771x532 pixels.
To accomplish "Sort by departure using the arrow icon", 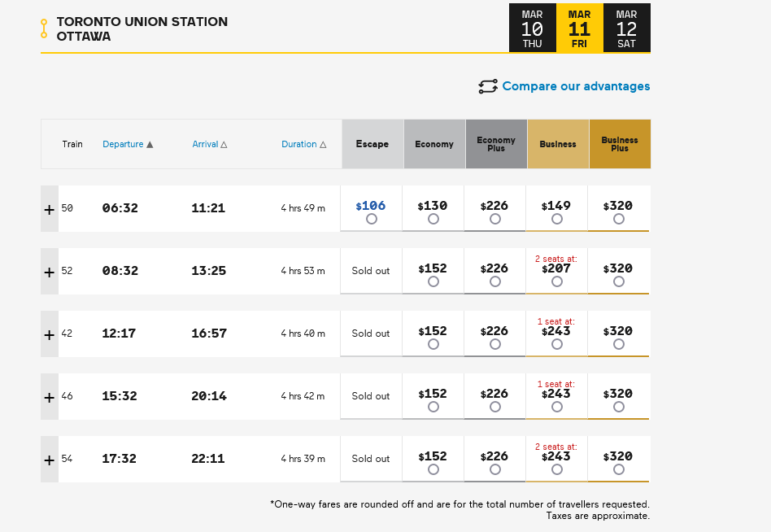I will [150, 145].
